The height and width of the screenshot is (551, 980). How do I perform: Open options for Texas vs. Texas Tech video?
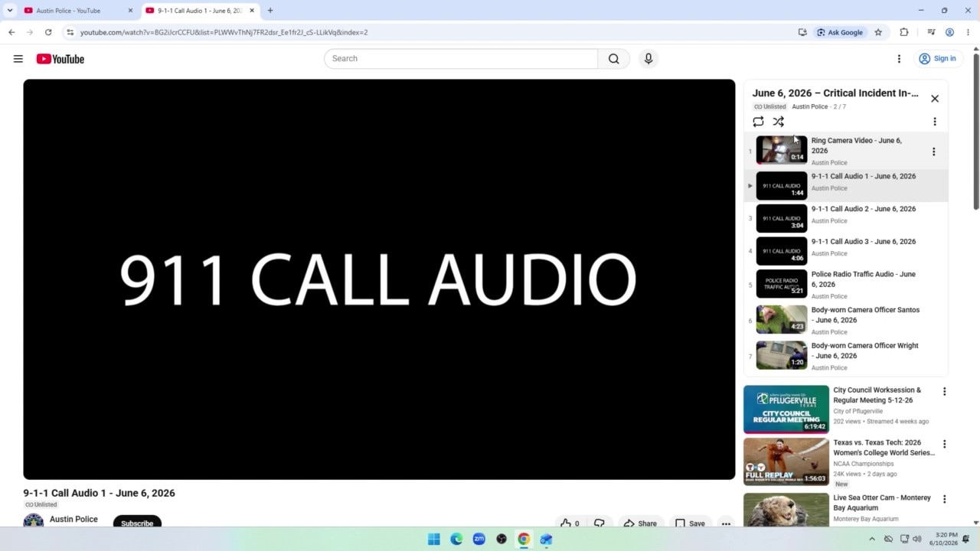point(944,444)
